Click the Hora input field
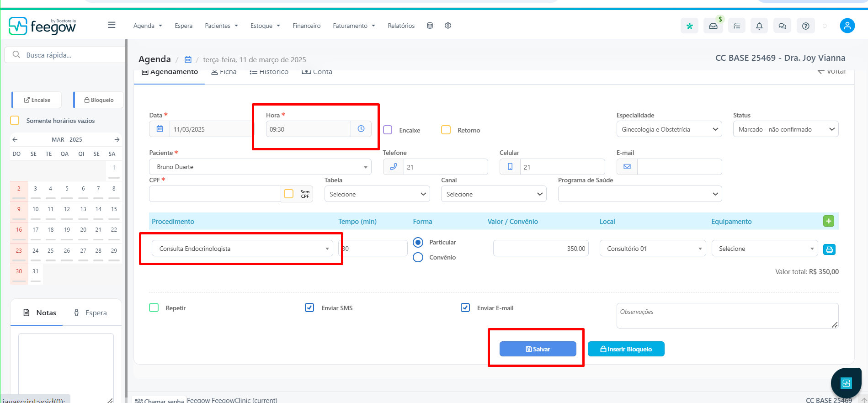868x403 pixels. [x=309, y=129]
